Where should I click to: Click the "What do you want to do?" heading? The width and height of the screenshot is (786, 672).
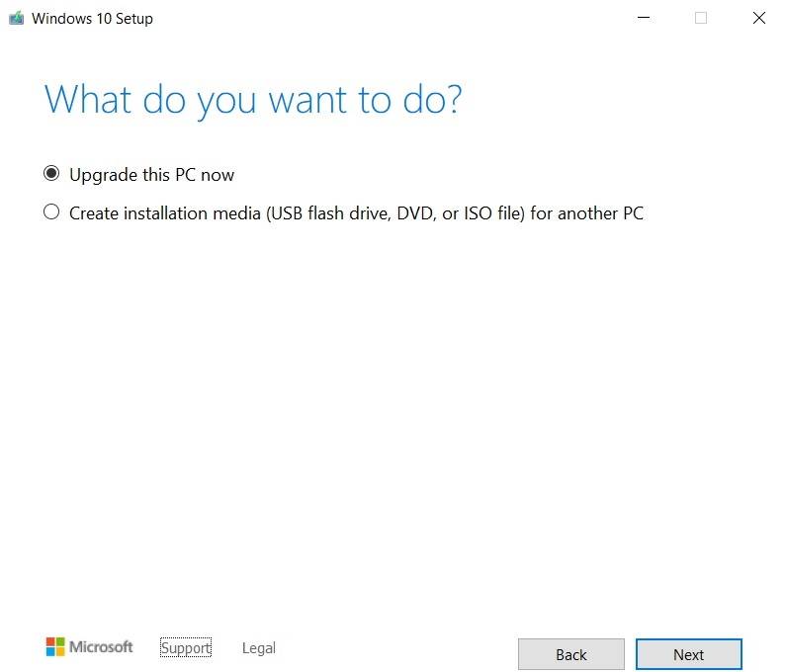click(253, 100)
